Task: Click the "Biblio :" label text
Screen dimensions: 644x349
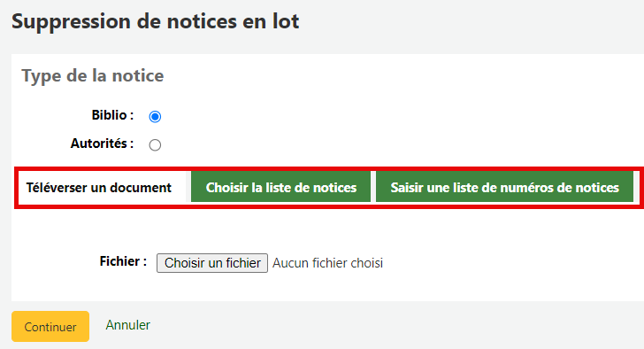Action: click(x=112, y=115)
